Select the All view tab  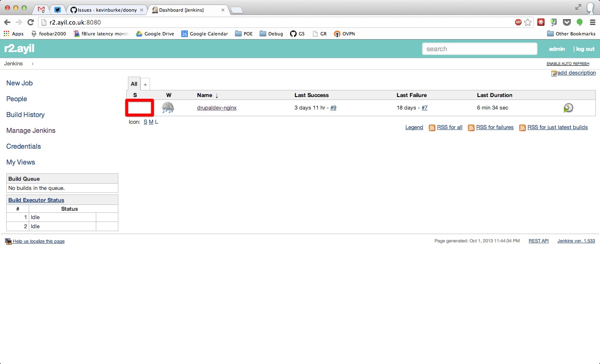(x=134, y=84)
